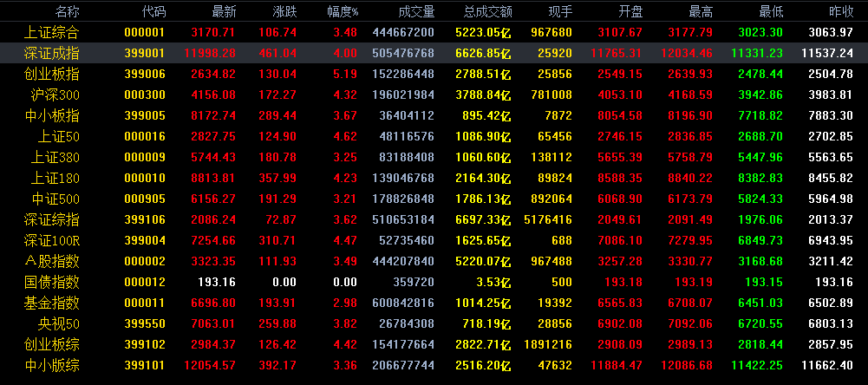Click the 成交量 column header

tap(416, 11)
